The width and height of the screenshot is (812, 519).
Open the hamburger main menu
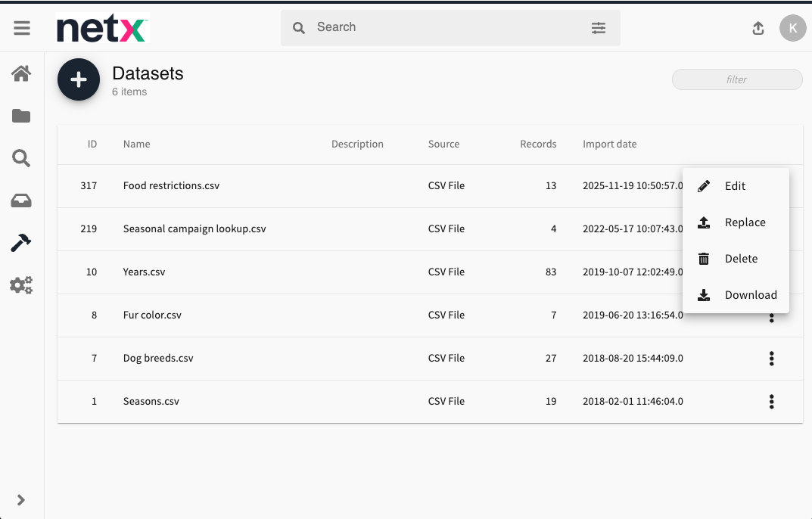(x=22, y=28)
